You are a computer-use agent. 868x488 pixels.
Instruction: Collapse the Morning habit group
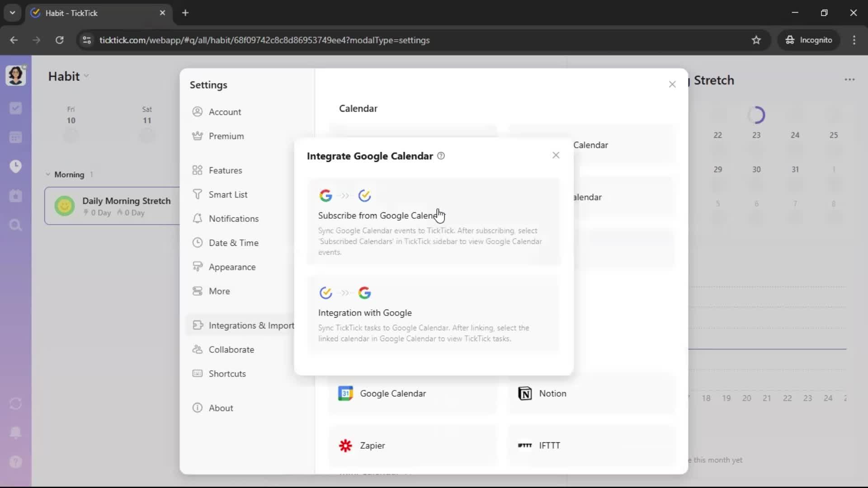tap(48, 174)
